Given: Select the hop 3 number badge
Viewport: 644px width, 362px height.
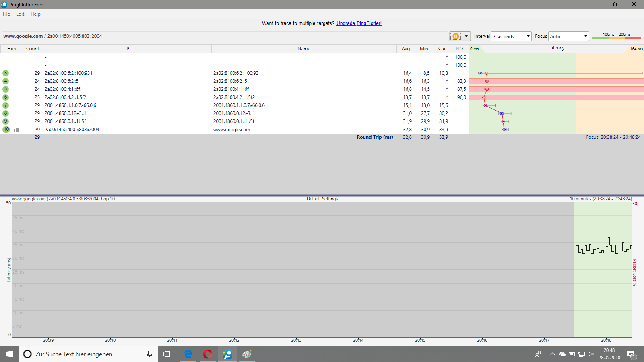Looking at the screenshot, I should coord(6,73).
